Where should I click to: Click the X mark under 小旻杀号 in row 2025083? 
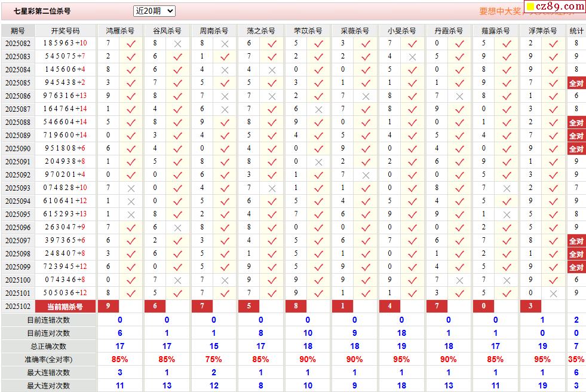(x=412, y=57)
